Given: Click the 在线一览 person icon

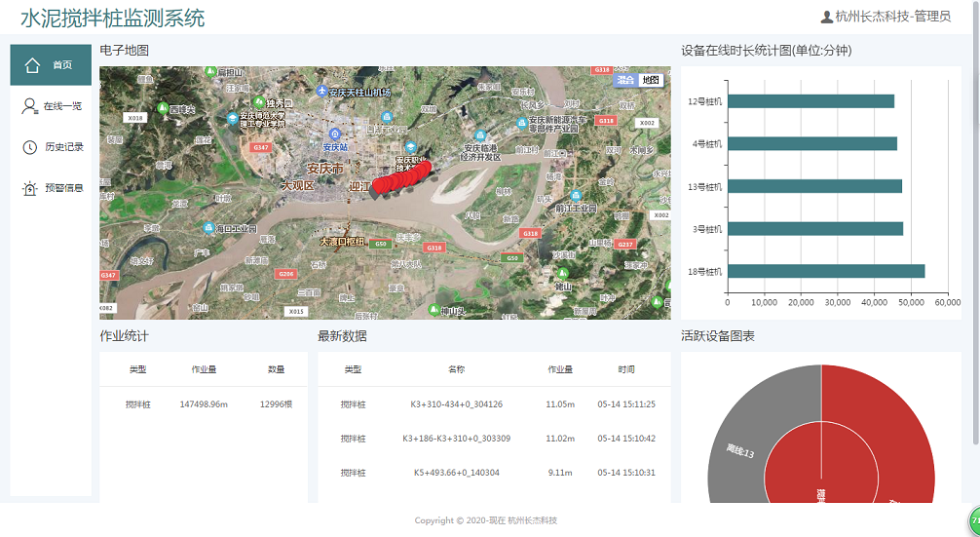Looking at the screenshot, I should [x=30, y=106].
